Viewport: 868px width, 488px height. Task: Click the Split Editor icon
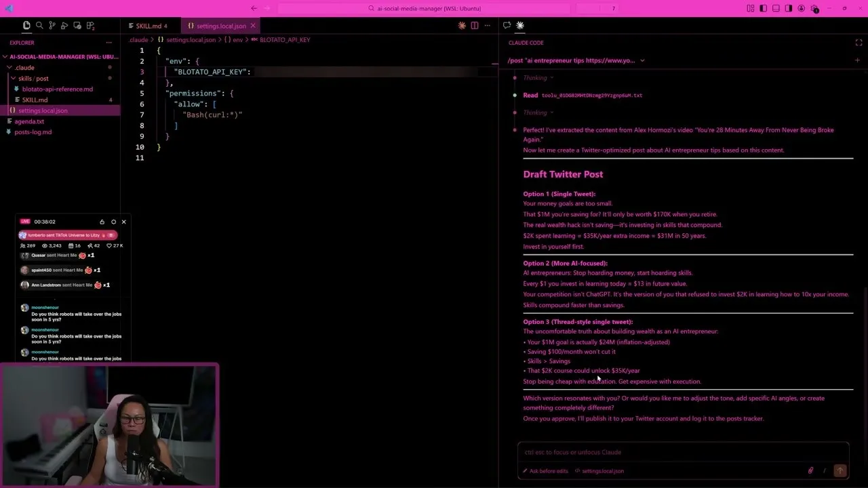tap(475, 26)
